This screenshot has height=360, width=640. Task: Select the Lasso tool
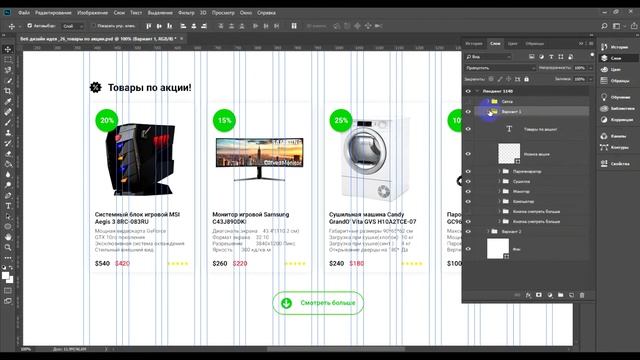point(8,70)
